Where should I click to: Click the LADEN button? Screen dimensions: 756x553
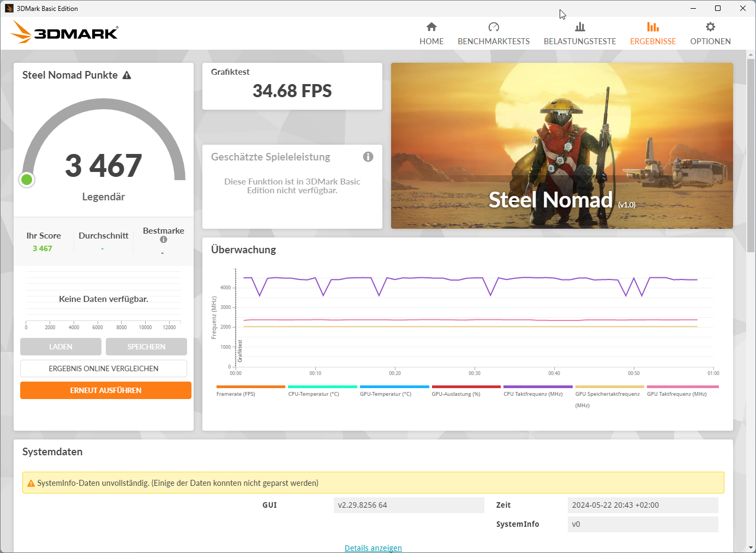(x=61, y=347)
